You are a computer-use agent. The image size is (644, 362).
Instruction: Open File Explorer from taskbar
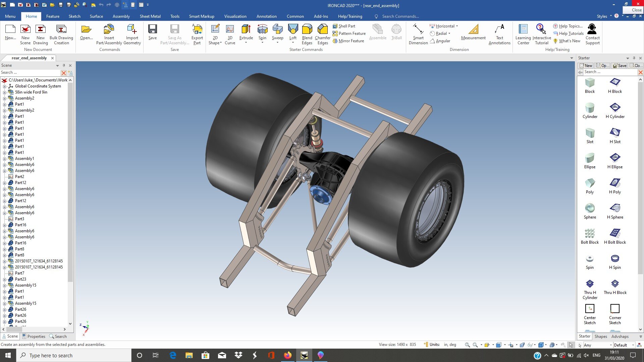click(189, 355)
